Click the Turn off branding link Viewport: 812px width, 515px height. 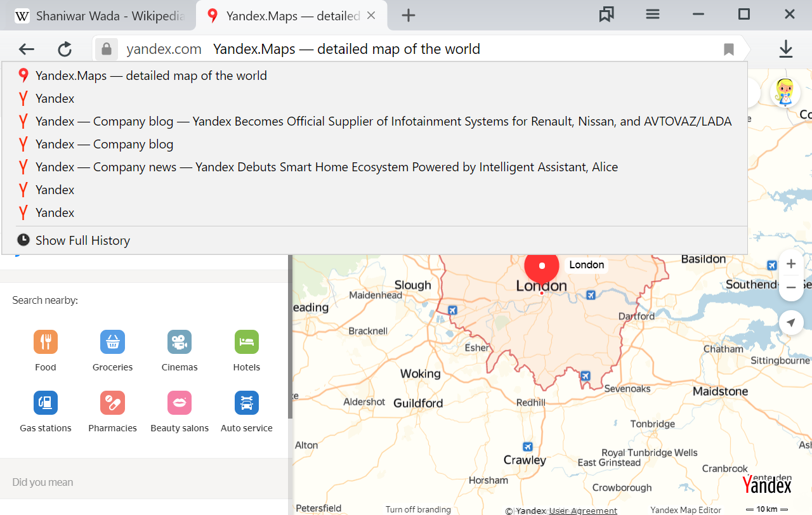point(418,509)
